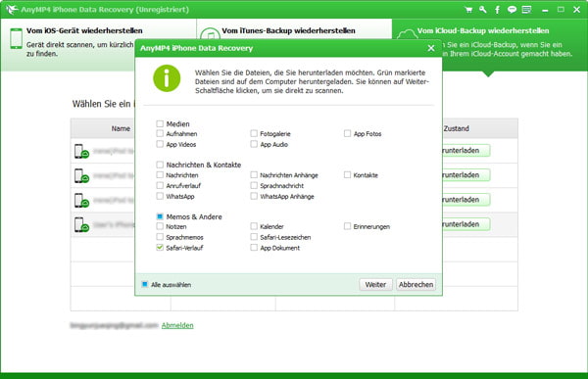Enable Safari-Lesezeichen checkbox
Viewport: 588px width, 379px height.
click(x=254, y=237)
